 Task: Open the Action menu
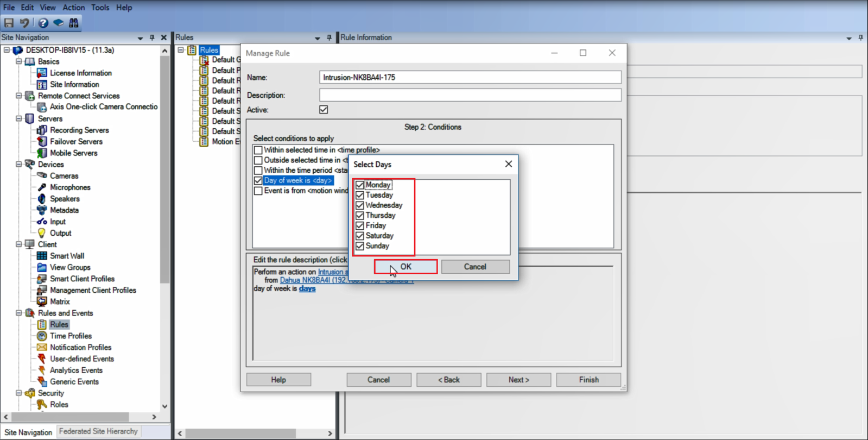74,8
